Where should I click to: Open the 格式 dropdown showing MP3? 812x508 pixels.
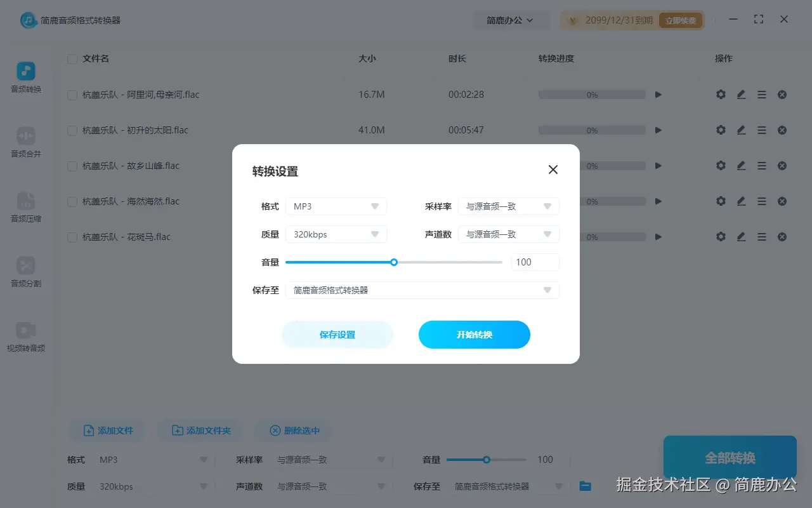[336, 206]
